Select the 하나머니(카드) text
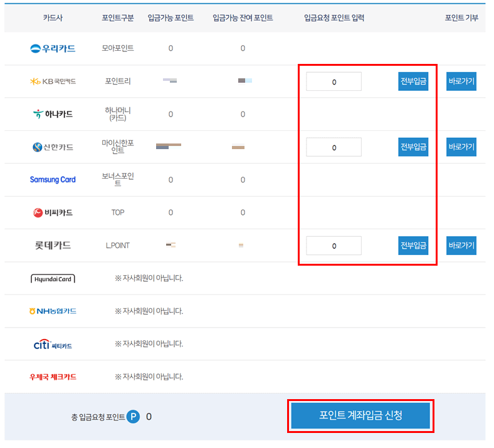 (x=117, y=114)
